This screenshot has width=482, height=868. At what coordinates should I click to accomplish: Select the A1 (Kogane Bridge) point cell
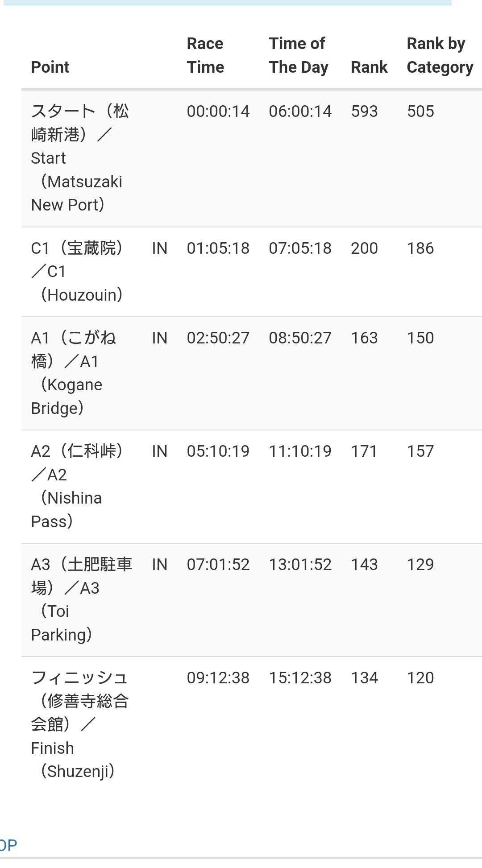click(74, 373)
